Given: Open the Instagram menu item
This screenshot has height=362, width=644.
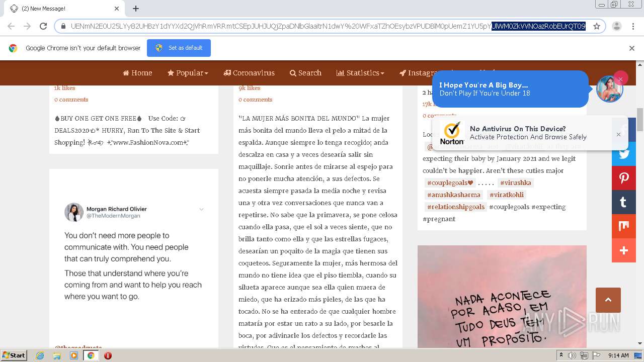Looking at the screenshot, I should click(x=420, y=73).
